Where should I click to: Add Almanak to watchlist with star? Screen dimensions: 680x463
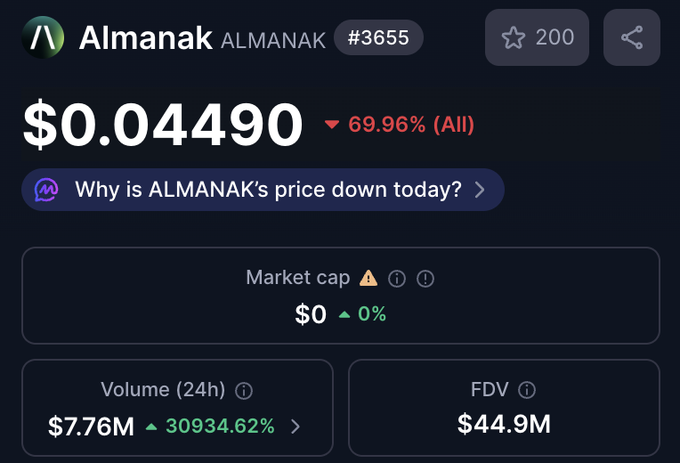(x=537, y=38)
